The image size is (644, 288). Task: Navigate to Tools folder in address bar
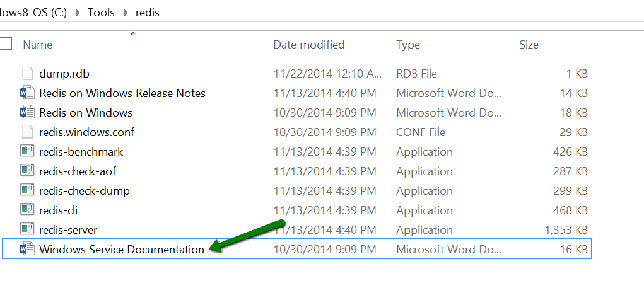101,13
